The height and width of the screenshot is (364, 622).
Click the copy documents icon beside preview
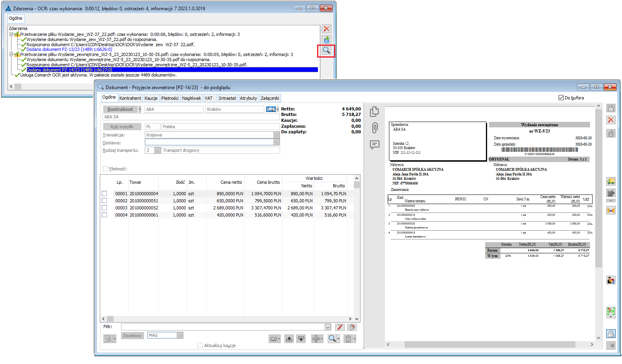tap(374, 112)
